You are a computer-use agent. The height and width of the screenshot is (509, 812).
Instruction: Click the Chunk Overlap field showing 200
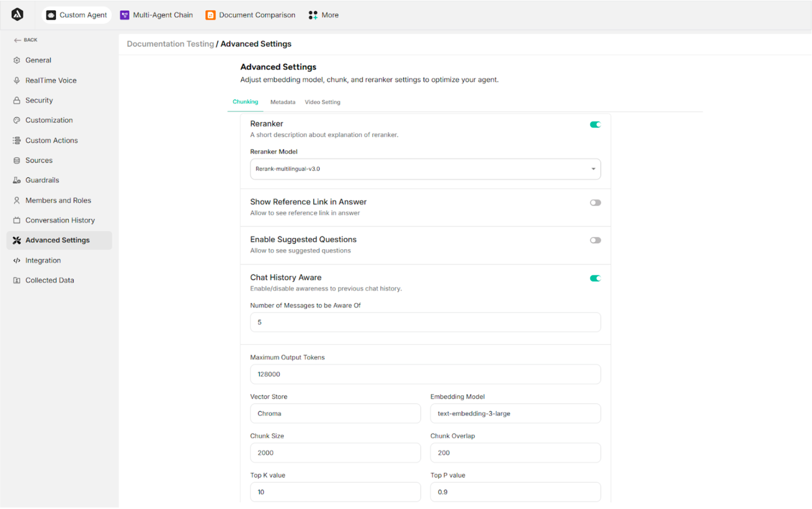point(515,453)
